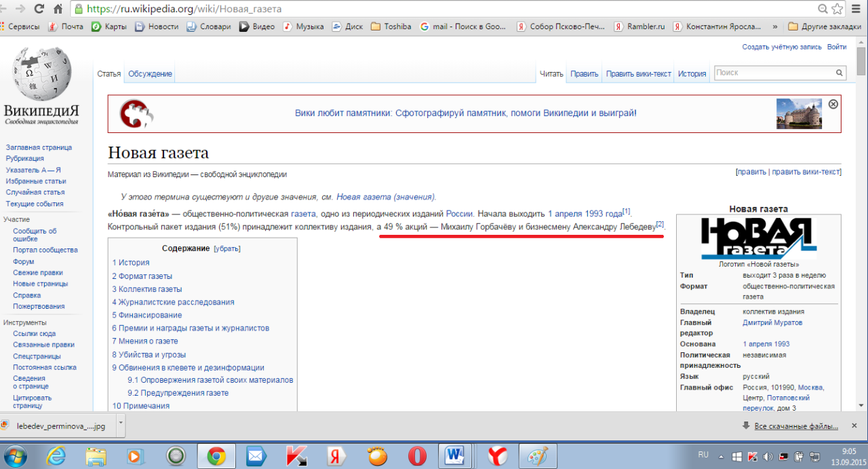The image size is (868, 469).
Task: Open the Toshiba bookmarks folder
Action: point(391,26)
